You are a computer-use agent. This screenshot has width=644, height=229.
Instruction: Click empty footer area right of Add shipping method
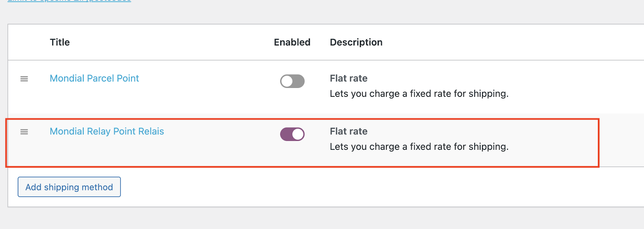(362, 187)
